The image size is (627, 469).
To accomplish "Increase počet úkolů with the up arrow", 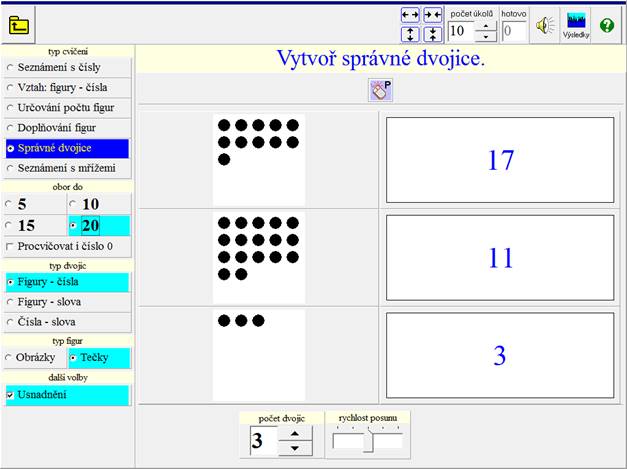I will pos(486,26).
